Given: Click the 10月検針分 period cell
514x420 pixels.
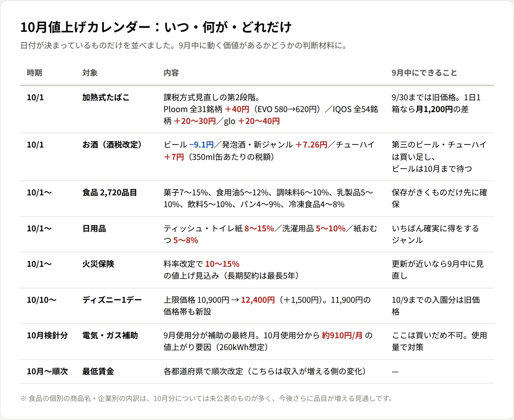Looking at the screenshot, I should pos(47,335).
